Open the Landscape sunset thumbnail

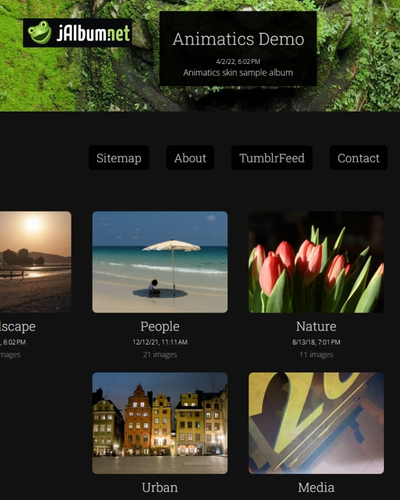35,262
